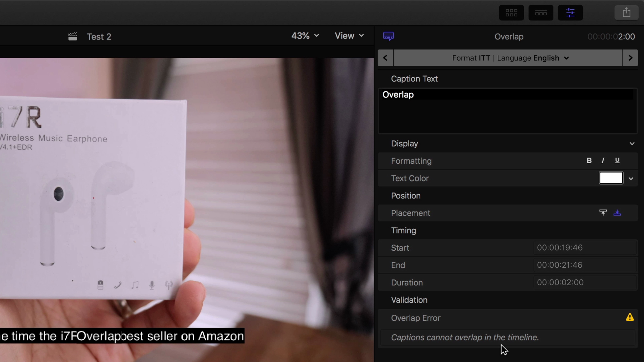Screen dimensions: 644x362
Task: Toggle italic caption formatting
Action: pyautogui.click(x=603, y=161)
